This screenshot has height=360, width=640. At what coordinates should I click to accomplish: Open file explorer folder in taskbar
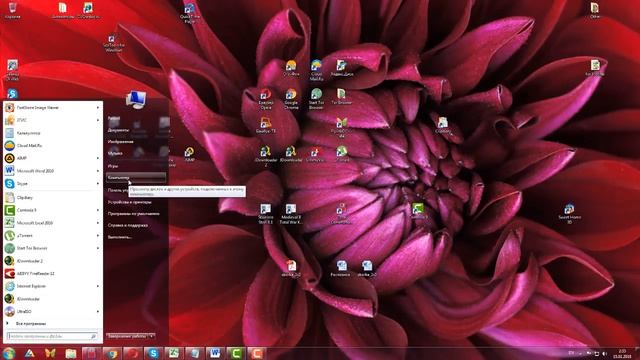click(71, 353)
